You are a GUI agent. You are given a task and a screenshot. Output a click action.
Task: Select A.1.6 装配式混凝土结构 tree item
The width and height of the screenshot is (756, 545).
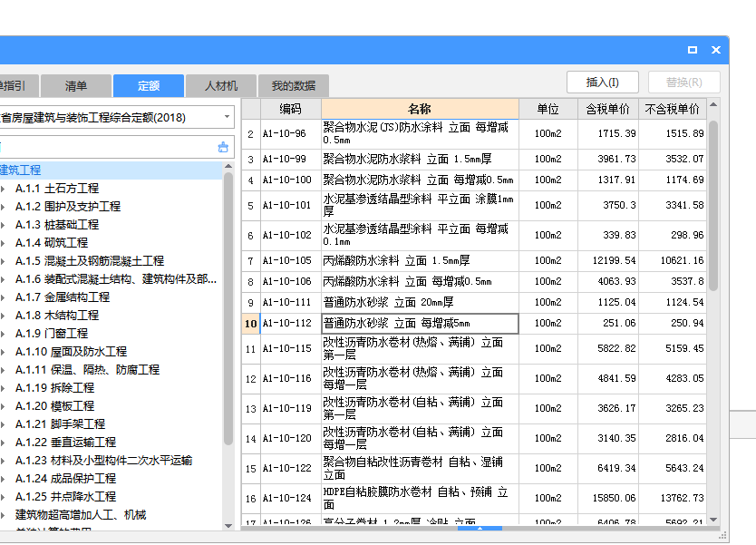pos(116,279)
